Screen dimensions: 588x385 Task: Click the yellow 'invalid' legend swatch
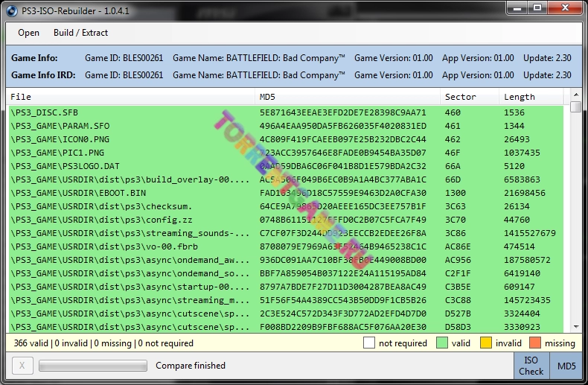tap(486, 343)
